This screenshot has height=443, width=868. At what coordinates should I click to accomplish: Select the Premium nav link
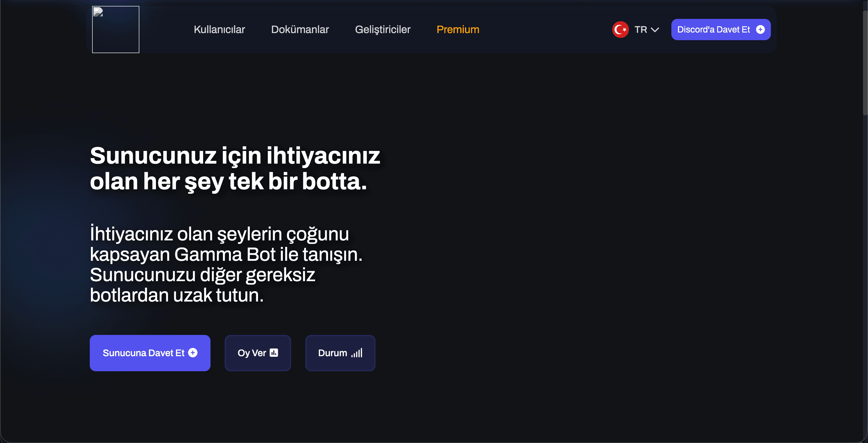pos(458,30)
